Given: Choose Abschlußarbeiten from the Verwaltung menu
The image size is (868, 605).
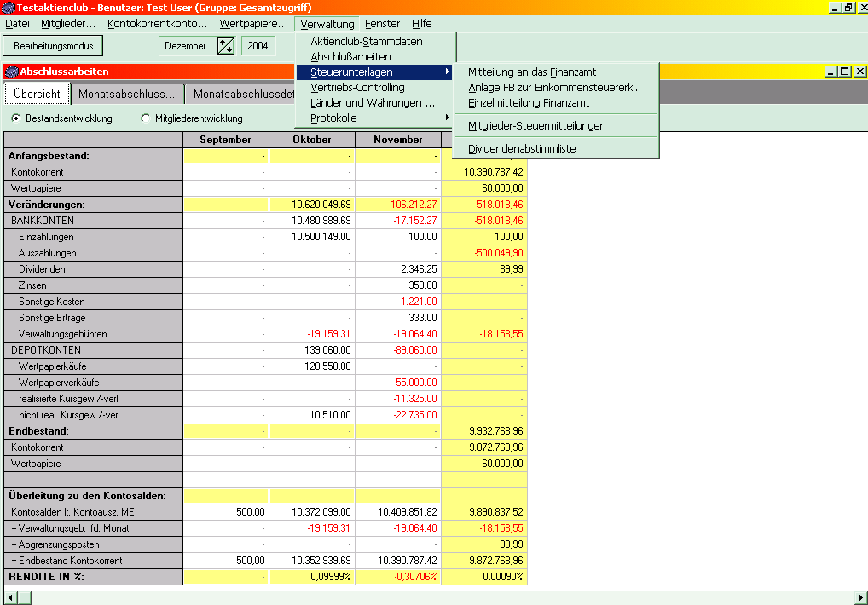Looking at the screenshot, I should pyautogui.click(x=375, y=57).
